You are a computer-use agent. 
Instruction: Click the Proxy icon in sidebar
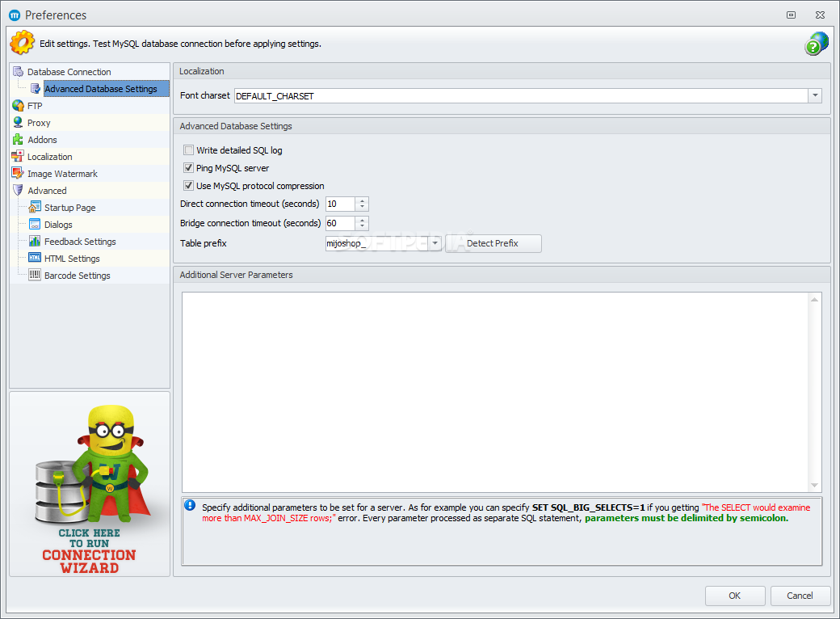coord(18,122)
